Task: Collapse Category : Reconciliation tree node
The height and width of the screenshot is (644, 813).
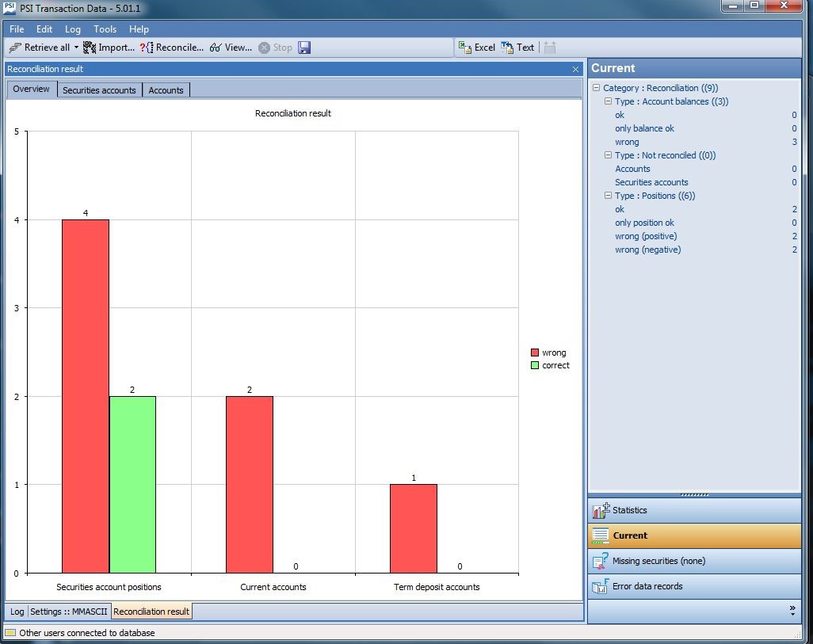Action: click(x=596, y=88)
